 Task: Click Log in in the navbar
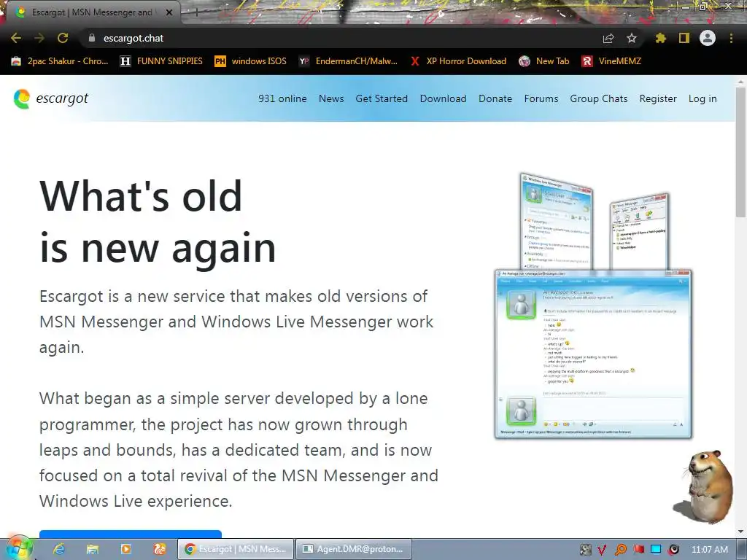703,98
